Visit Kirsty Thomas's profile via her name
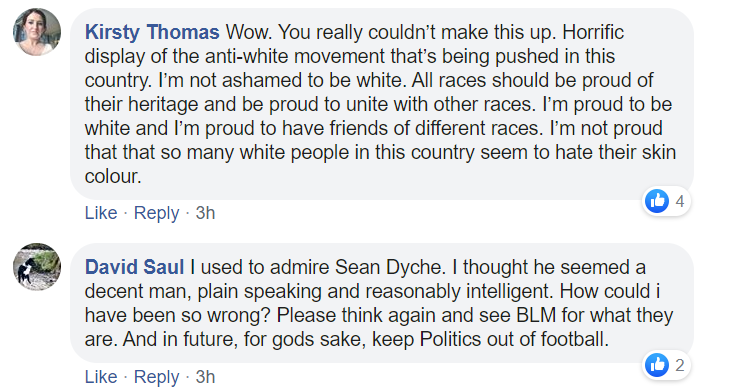Screen dimensions: 732x392 [x=152, y=32]
